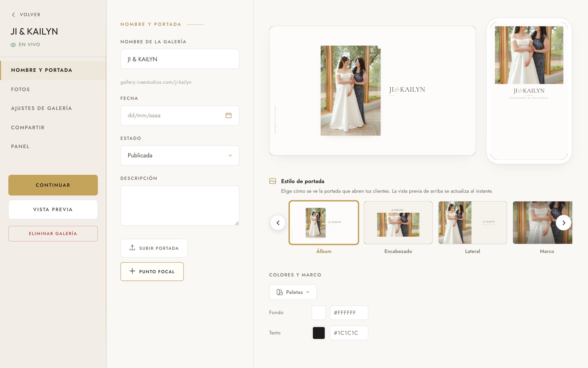The height and width of the screenshot is (368, 588).
Task: Click the mobile cover preview
Action: point(529,91)
